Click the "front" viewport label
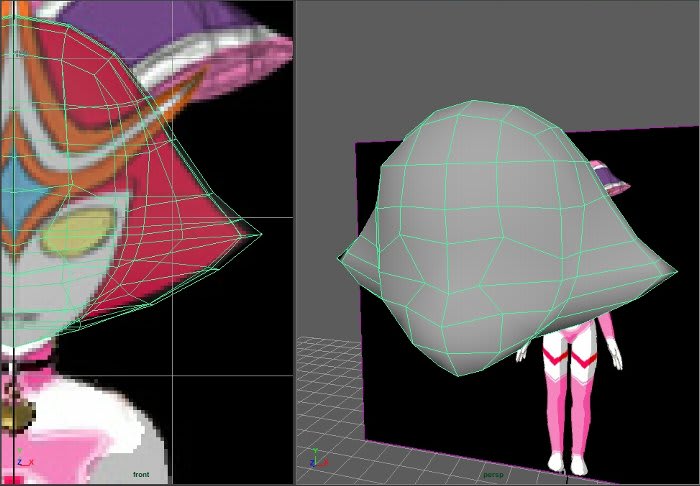 point(141,474)
